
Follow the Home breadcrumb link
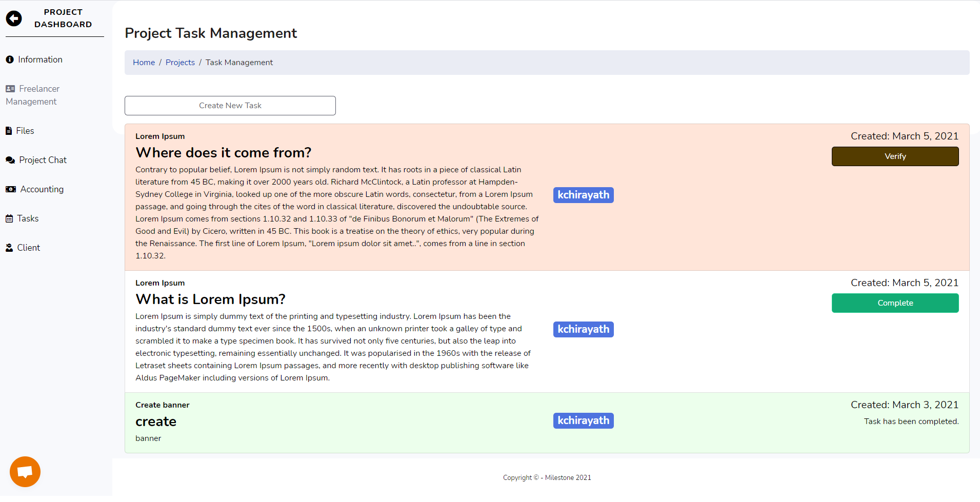(x=144, y=63)
